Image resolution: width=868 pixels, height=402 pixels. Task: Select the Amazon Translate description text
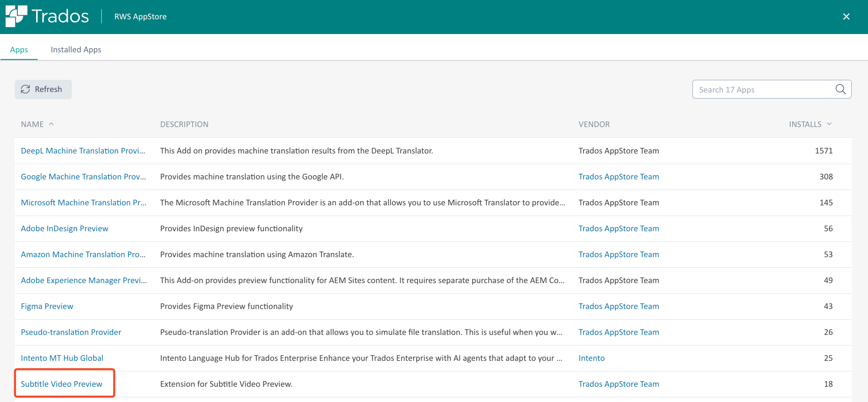coord(257,255)
